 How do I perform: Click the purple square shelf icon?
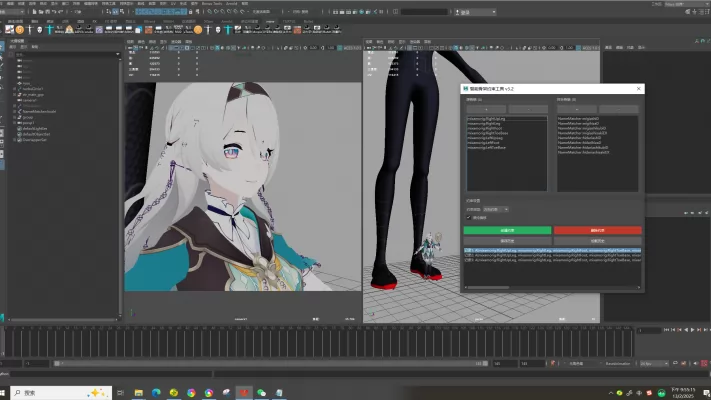99,30
